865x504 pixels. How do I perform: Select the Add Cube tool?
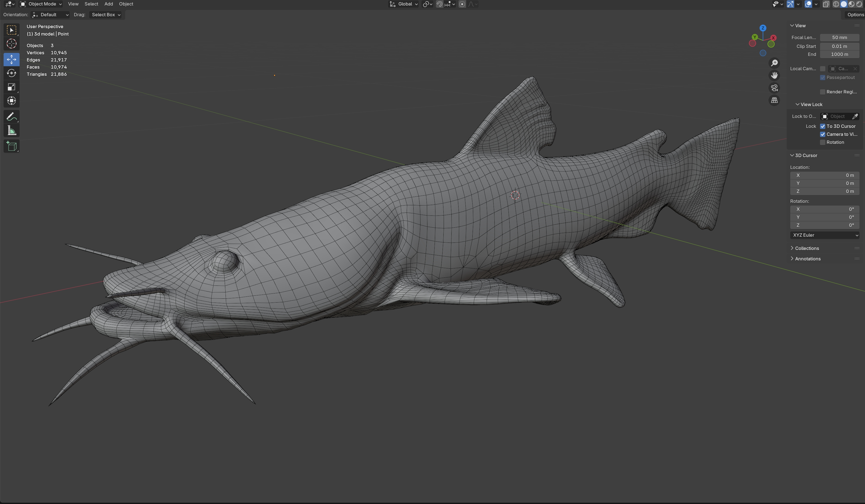click(11, 147)
